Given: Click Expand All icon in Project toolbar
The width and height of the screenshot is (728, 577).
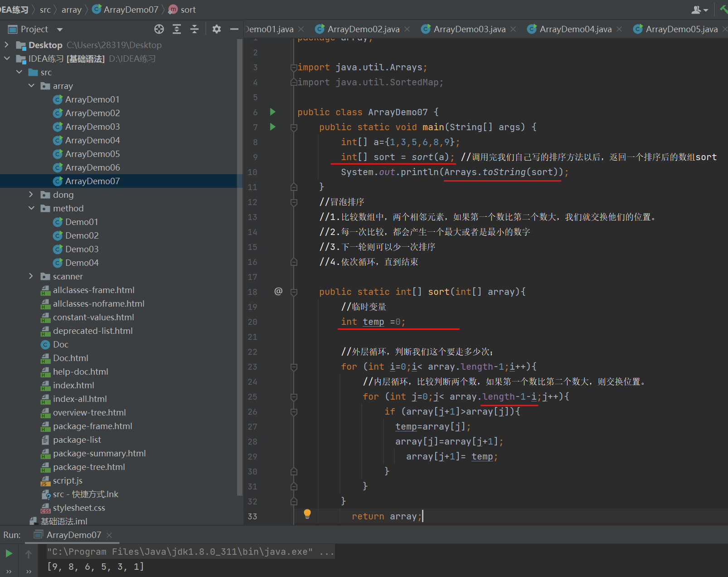Looking at the screenshot, I should coord(177,29).
